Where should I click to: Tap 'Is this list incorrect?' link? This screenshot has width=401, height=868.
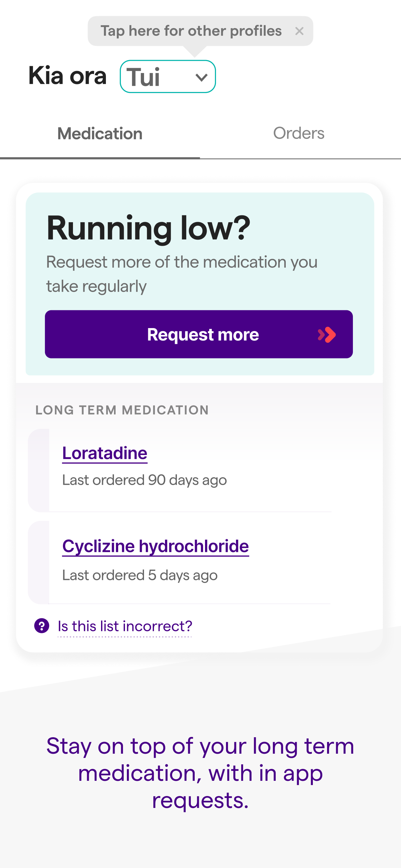(125, 626)
